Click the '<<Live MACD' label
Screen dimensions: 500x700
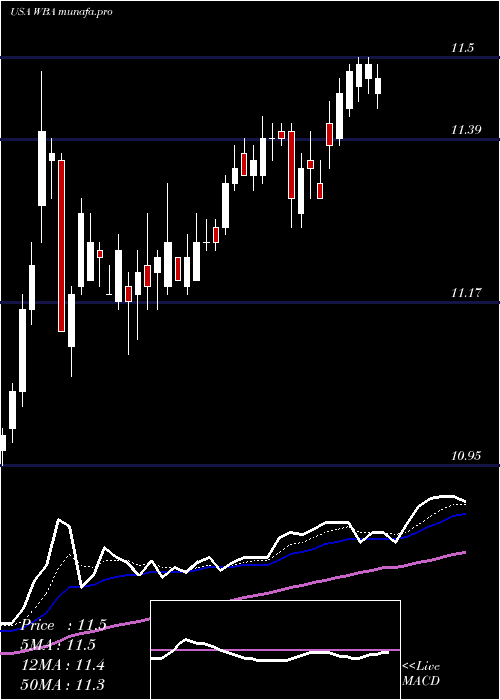coord(421,674)
